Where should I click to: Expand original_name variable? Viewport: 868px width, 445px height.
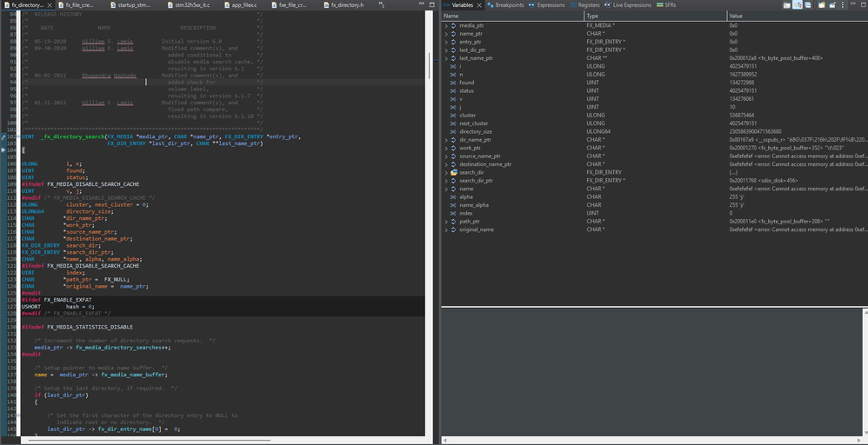coord(446,229)
